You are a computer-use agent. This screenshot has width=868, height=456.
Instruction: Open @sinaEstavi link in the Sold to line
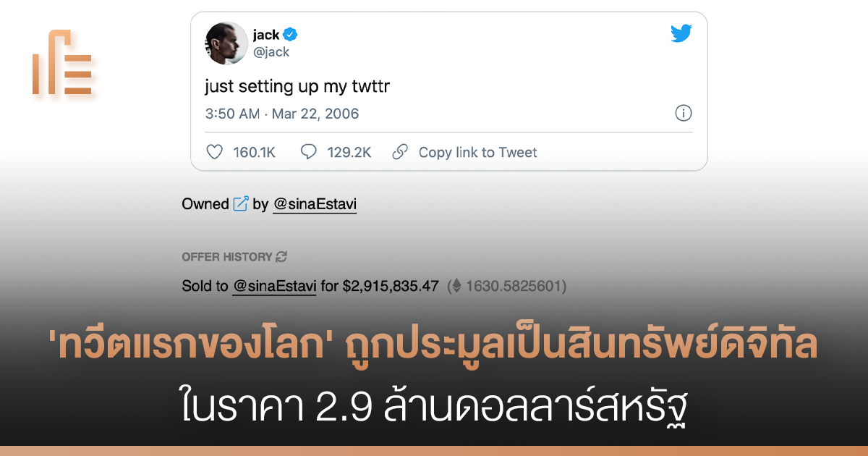pyautogui.click(x=275, y=286)
